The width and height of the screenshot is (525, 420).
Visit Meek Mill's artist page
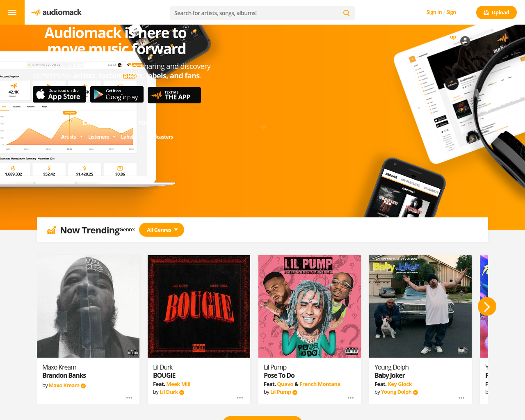178,384
